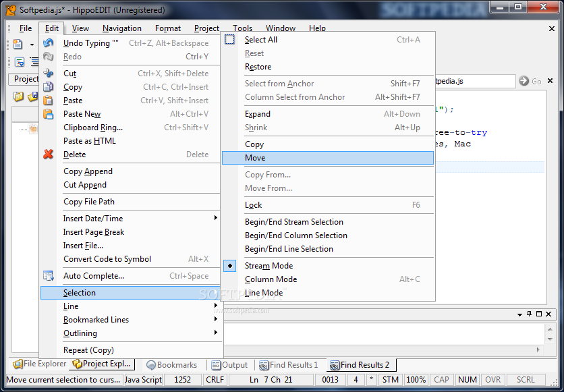Choose Expand selection
564x392 pixels.
tap(328, 114)
